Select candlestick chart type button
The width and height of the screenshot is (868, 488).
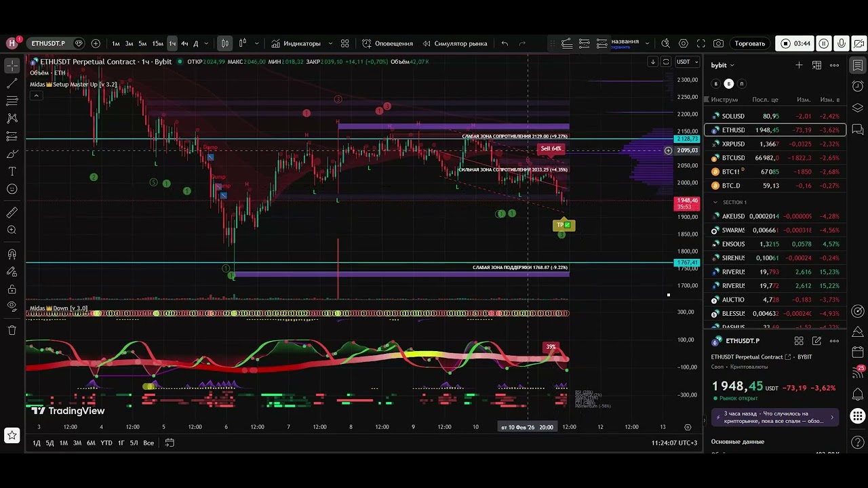(x=225, y=43)
